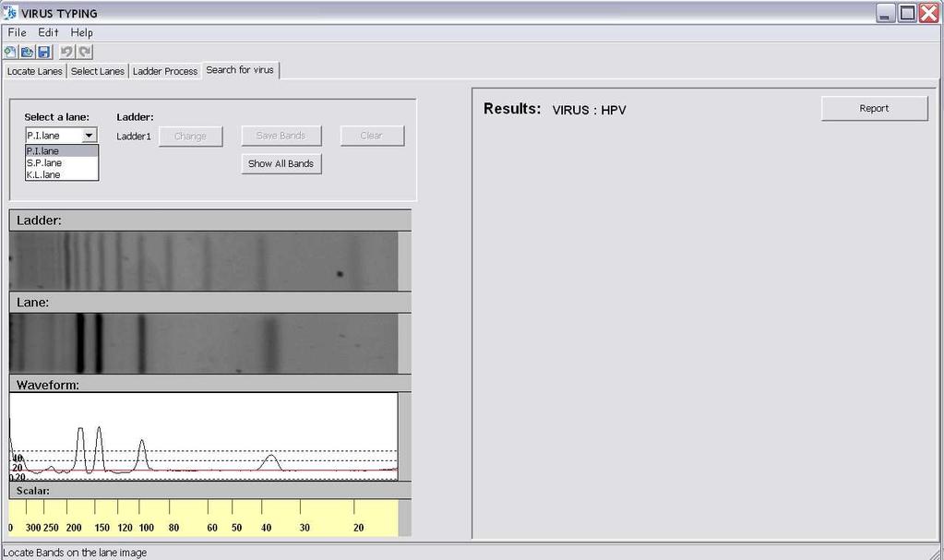Click the Save floppy disk icon
The width and height of the screenshot is (944, 560).
coord(44,52)
